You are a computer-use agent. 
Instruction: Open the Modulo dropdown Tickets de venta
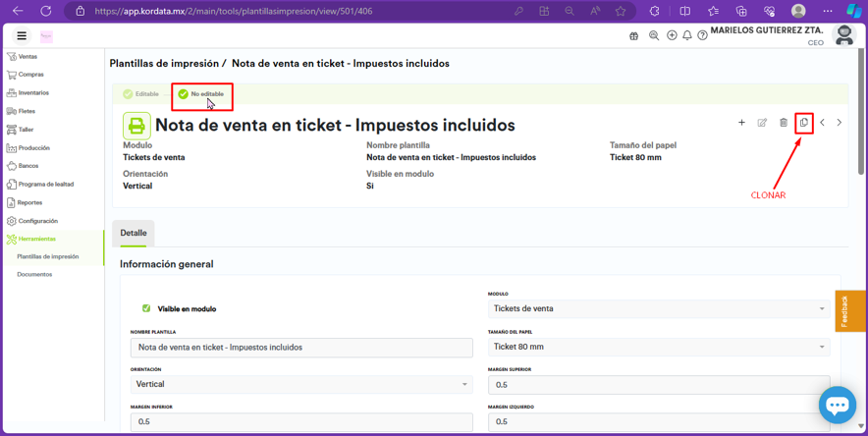658,308
